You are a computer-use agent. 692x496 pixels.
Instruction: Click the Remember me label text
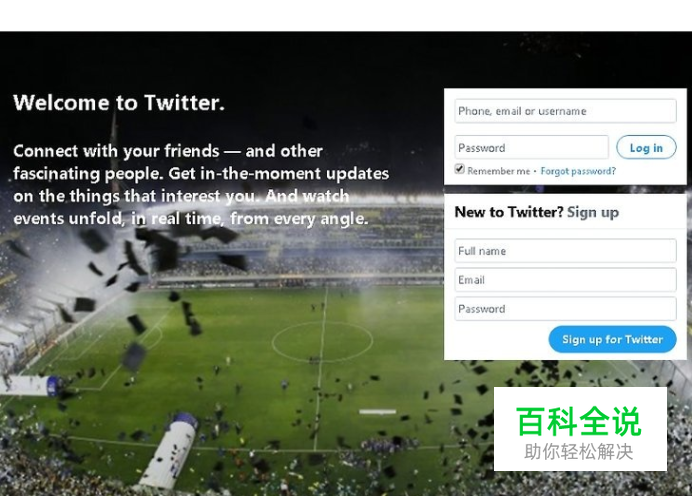499,171
